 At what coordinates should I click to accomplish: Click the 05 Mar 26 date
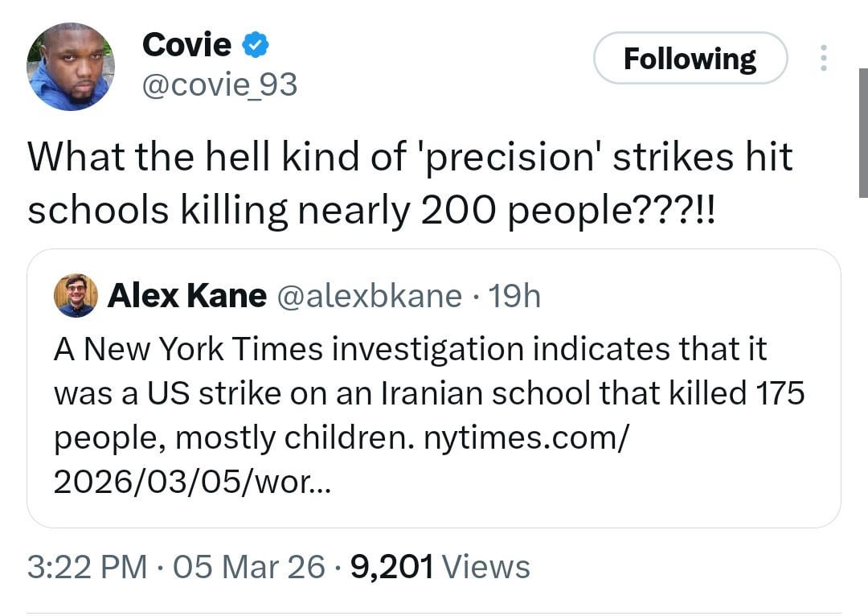249,567
